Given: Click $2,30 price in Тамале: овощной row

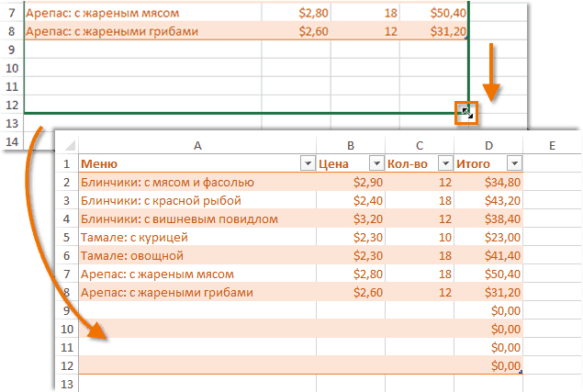Looking at the screenshot, I should pyautogui.click(x=351, y=255).
